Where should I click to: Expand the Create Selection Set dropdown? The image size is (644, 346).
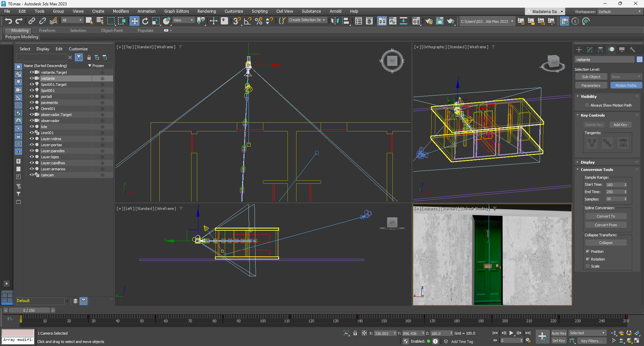tap(324, 20)
